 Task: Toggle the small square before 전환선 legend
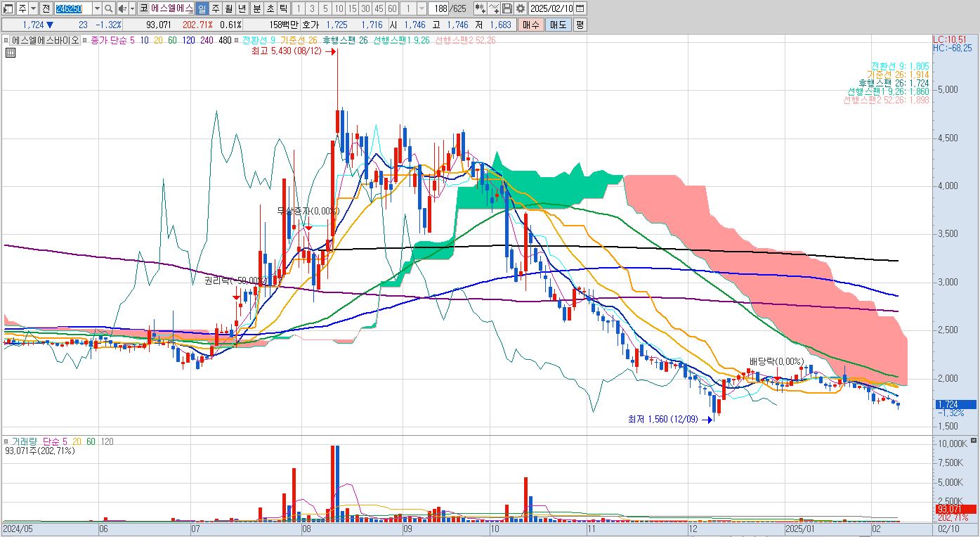tap(237, 40)
